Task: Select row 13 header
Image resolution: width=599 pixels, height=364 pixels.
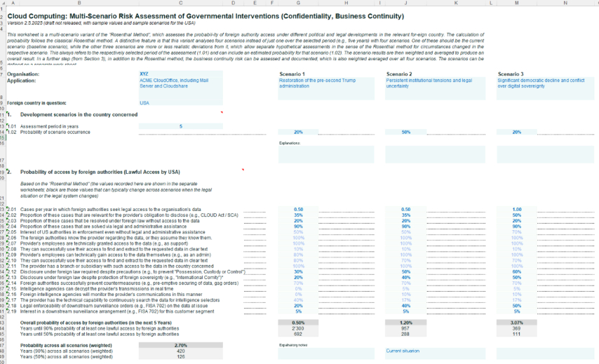Action: [x=3, y=126]
